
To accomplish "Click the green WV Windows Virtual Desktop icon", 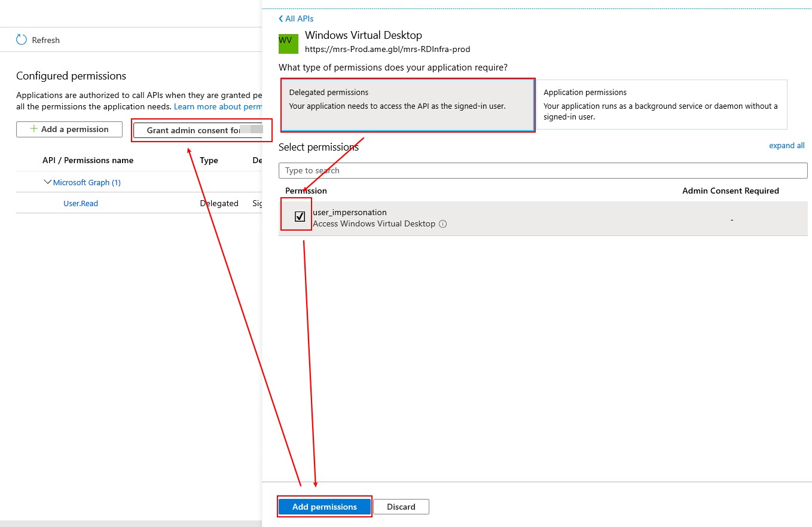I will click(288, 44).
